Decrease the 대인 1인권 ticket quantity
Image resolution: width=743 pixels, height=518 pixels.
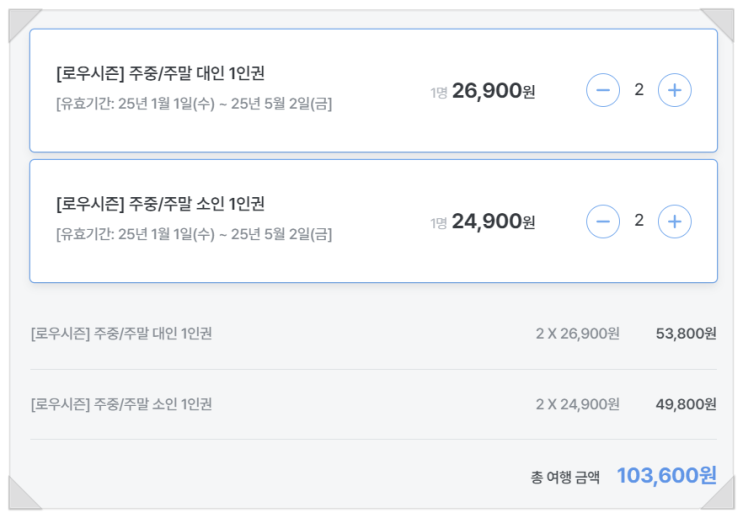click(x=603, y=91)
